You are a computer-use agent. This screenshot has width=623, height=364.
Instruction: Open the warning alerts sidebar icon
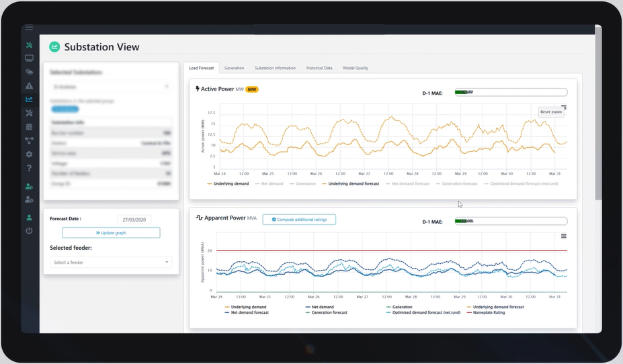click(x=29, y=86)
